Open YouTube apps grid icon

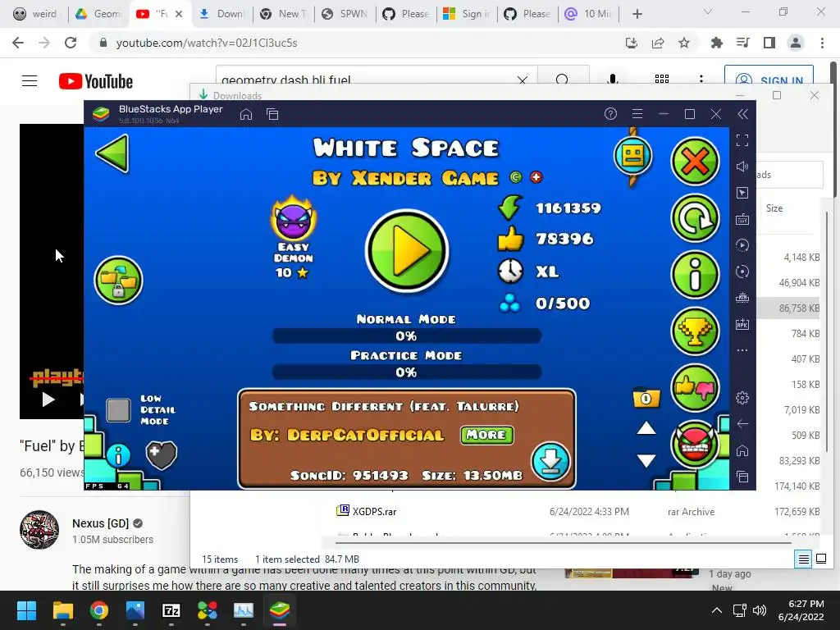(x=662, y=80)
